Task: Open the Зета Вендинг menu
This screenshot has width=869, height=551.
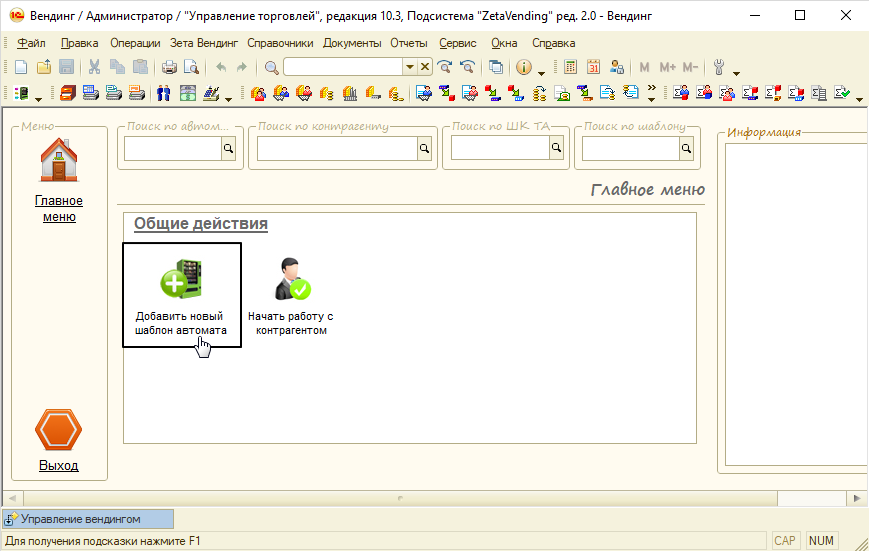Action: pyautogui.click(x=204, y=43)
